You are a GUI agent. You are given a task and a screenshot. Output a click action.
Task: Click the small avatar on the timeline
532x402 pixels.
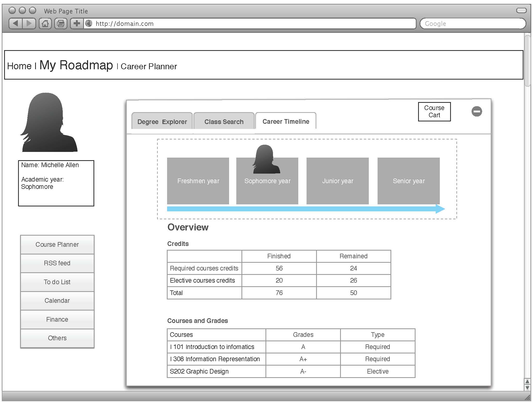coord(266,159)
